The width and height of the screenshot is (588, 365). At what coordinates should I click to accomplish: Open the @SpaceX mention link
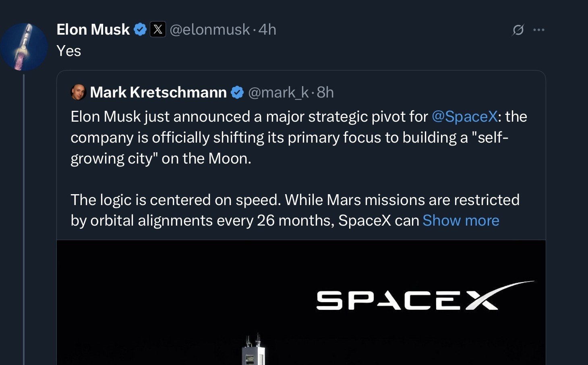[464, 116]
